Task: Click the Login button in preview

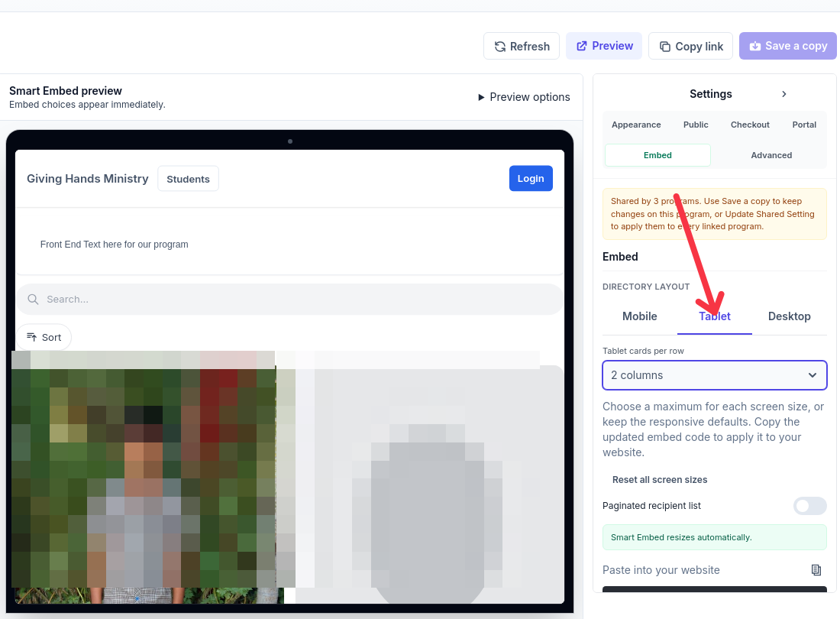Action: [x=531, y=179]
